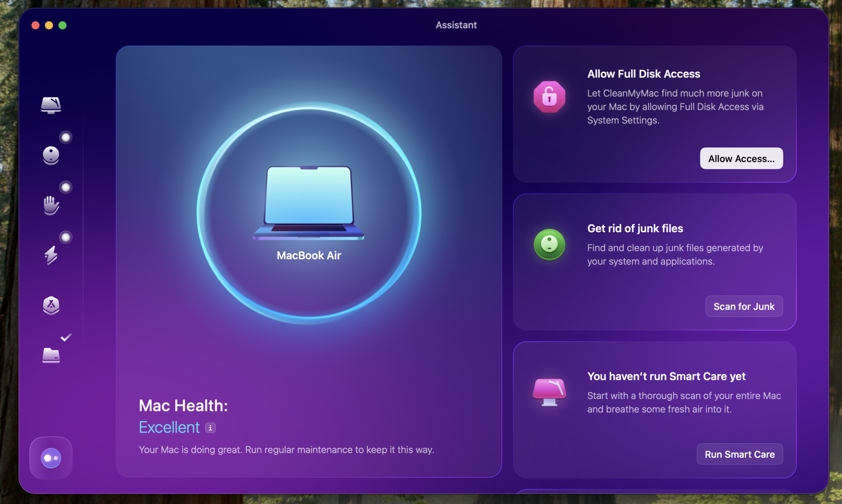
Task: Open the Smart Care sidebar module
Action: (x=51, y=105)
